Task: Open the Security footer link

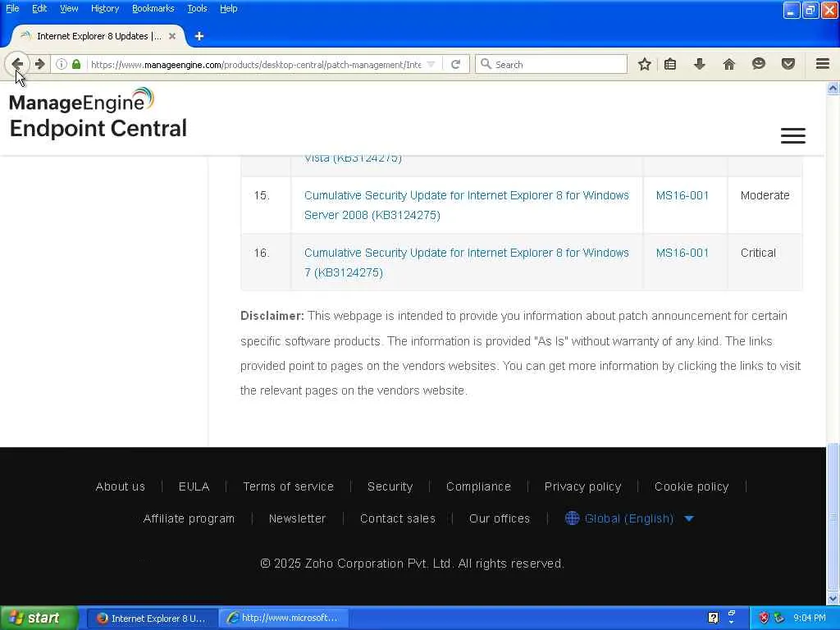Action: pyautogui.click(x=390, y=486)
